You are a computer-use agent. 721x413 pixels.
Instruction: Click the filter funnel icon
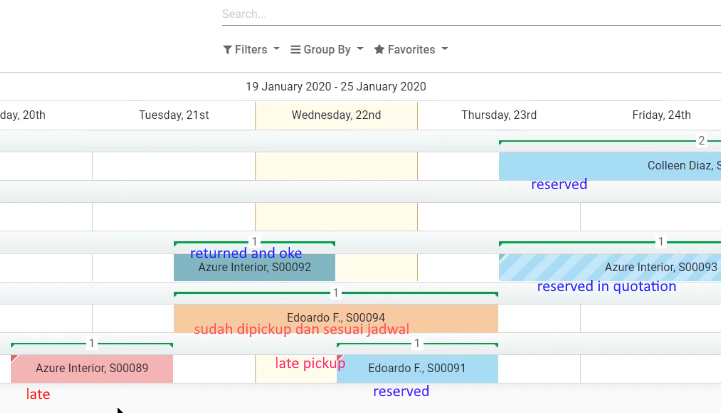click(227, 50)
